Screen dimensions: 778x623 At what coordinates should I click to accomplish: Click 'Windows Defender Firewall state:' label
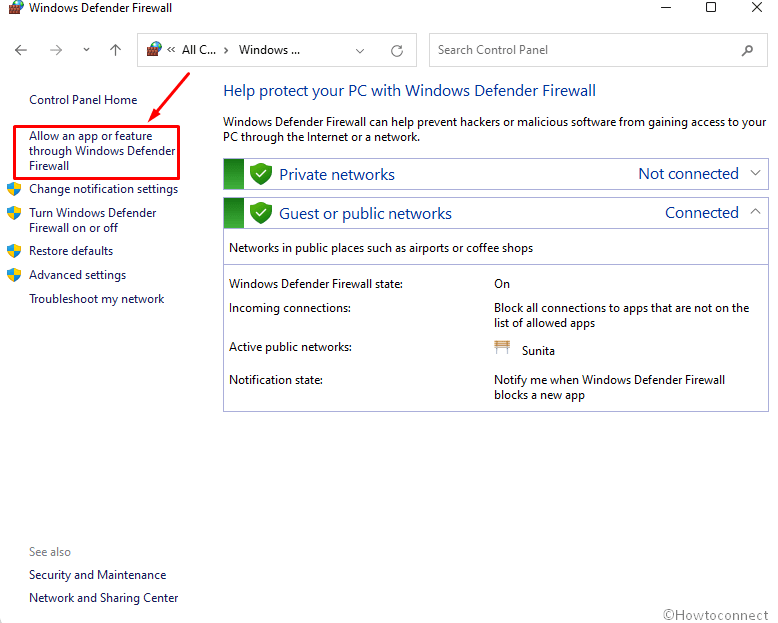(x=316, y=284)
